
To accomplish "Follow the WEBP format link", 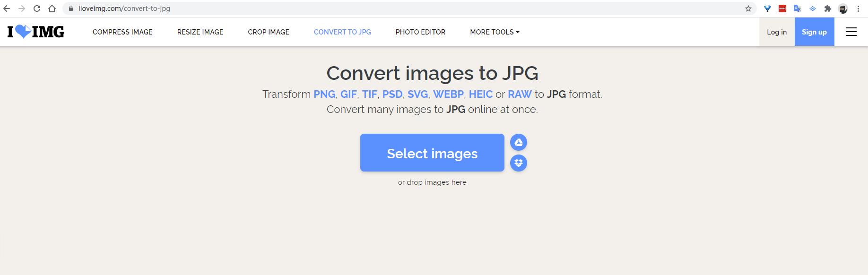I will (448, 94).
